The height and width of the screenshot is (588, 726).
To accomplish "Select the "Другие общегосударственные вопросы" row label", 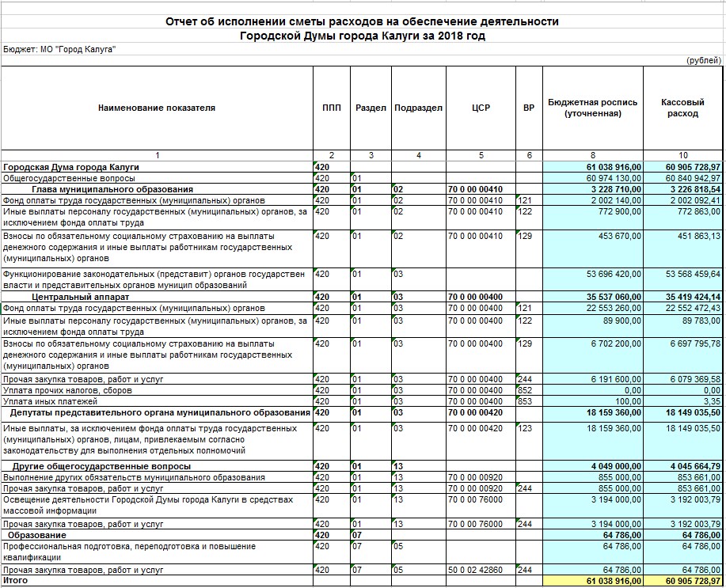I will [x=101, y=467].
